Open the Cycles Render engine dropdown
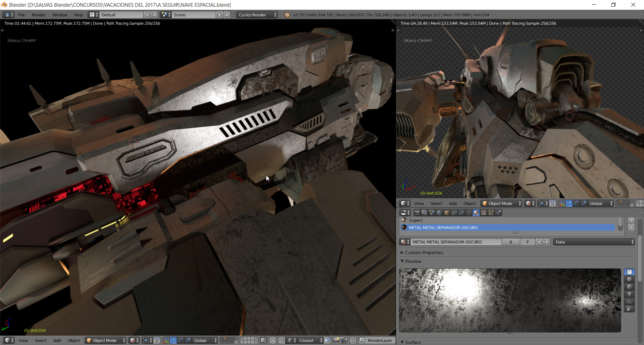This screenshot has height=345, width=644. pyautogui.click(x=257, y=15)
